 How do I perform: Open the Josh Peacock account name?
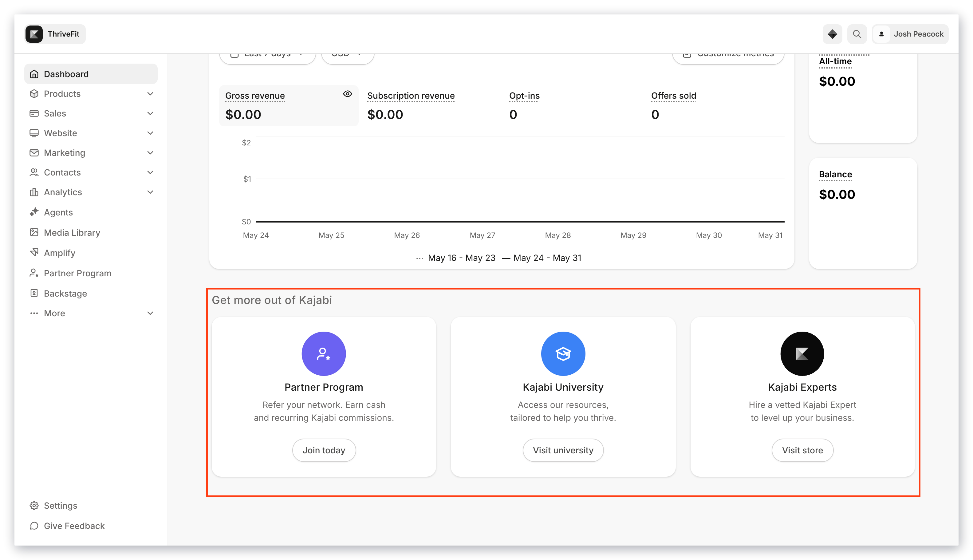click(918, 34)
